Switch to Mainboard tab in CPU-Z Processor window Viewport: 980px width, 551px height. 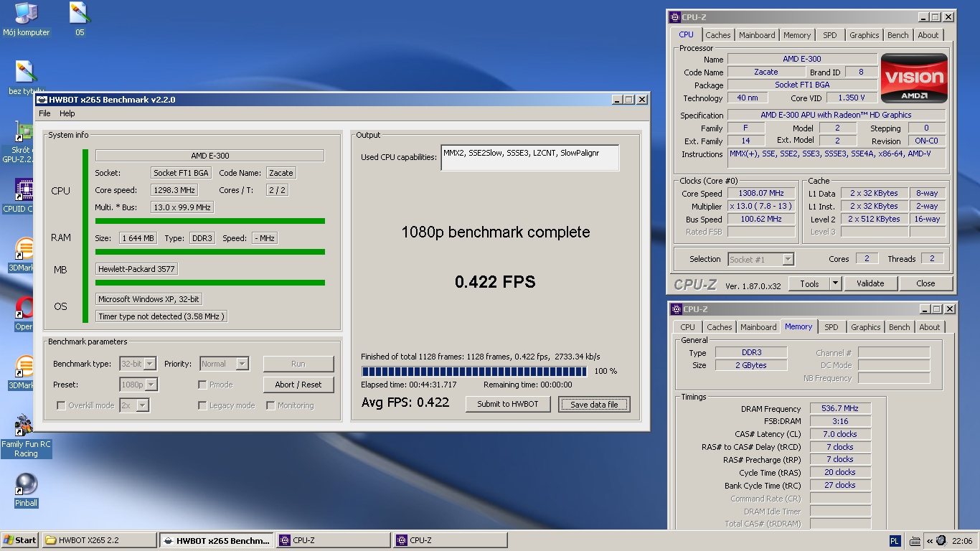(x=757, y=35)
